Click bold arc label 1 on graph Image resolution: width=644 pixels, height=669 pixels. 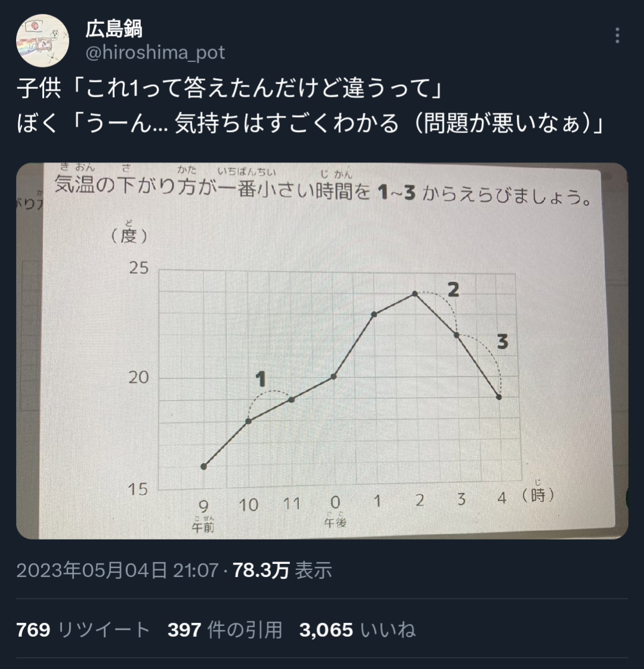[260, 378]
